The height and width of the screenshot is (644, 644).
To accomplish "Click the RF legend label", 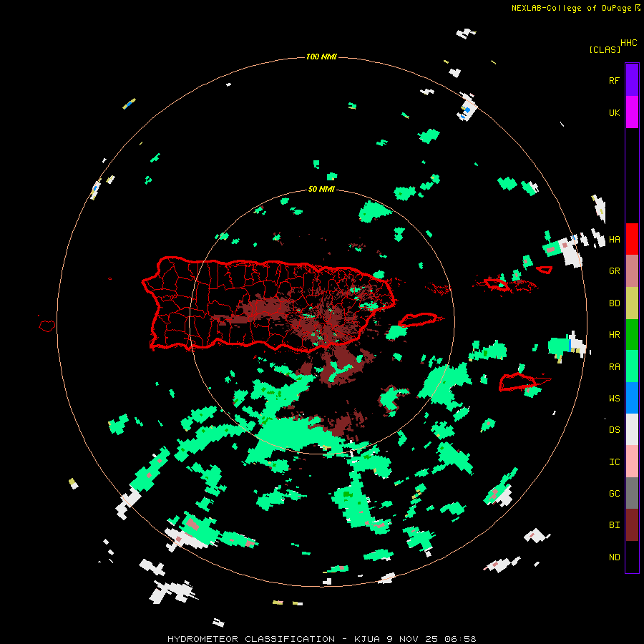I will coord(614,80).
